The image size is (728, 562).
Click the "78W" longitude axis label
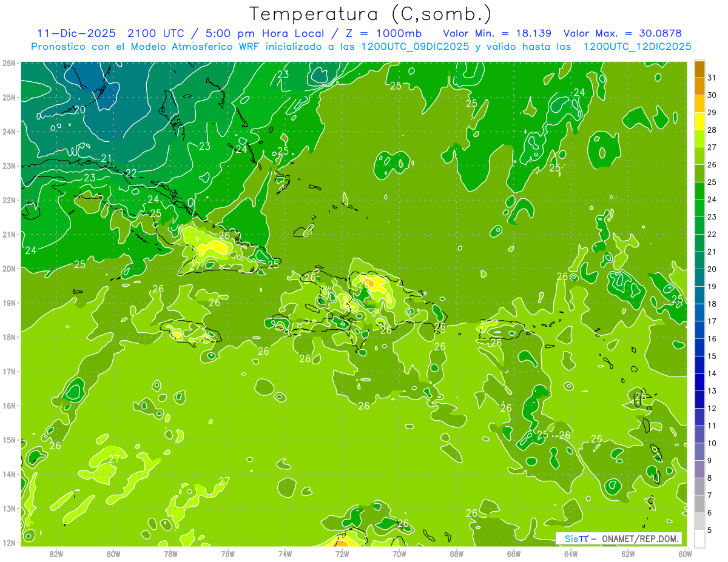[170, 554]
